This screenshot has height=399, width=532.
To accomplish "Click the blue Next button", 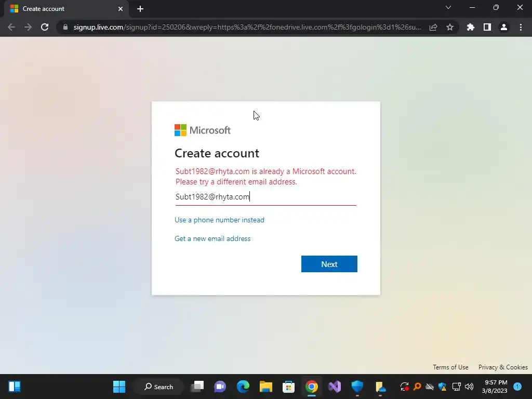I will pos(329,264).
